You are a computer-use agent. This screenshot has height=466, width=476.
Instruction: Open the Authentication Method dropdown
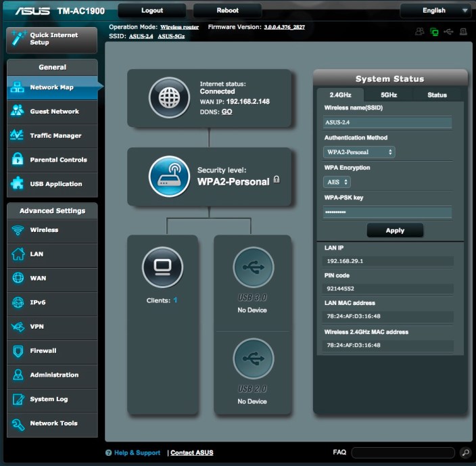click(x=359, y=152)
